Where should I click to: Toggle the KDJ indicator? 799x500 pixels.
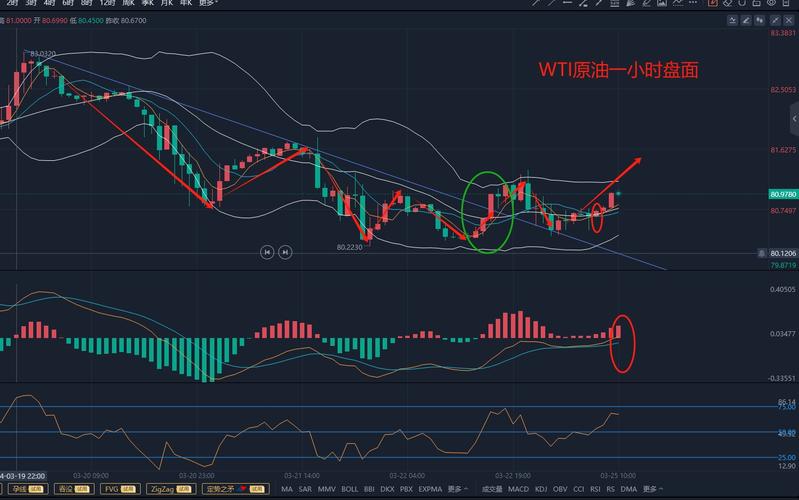541,489
